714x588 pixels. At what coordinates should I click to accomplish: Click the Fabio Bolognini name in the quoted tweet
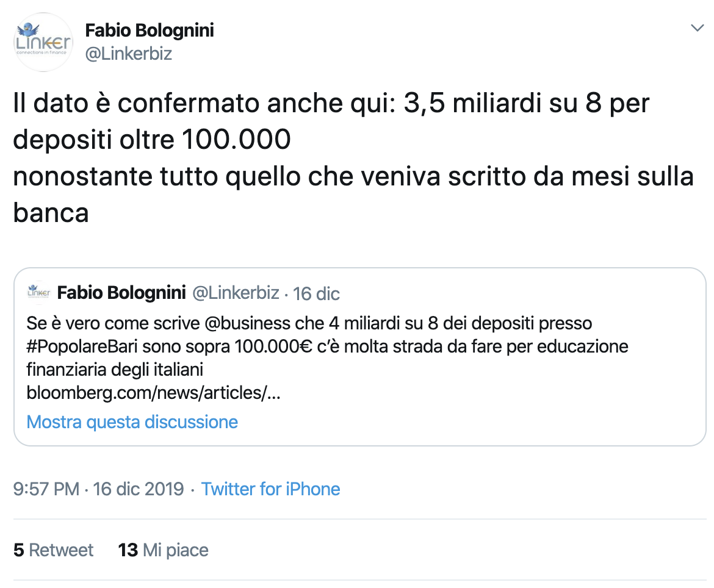click(x=121, y=293)
